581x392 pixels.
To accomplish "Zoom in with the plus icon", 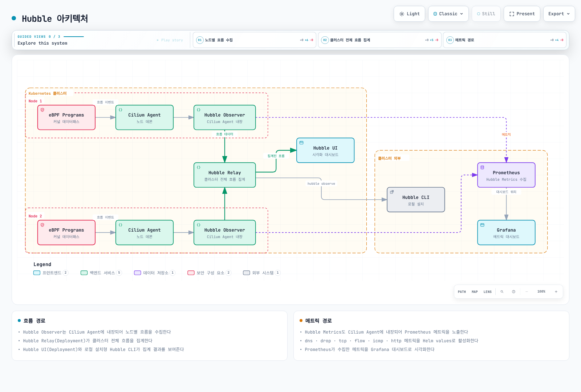I will 556,291.
